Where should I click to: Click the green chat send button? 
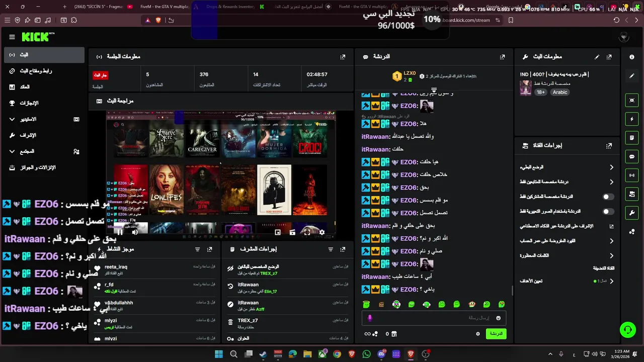496,334
